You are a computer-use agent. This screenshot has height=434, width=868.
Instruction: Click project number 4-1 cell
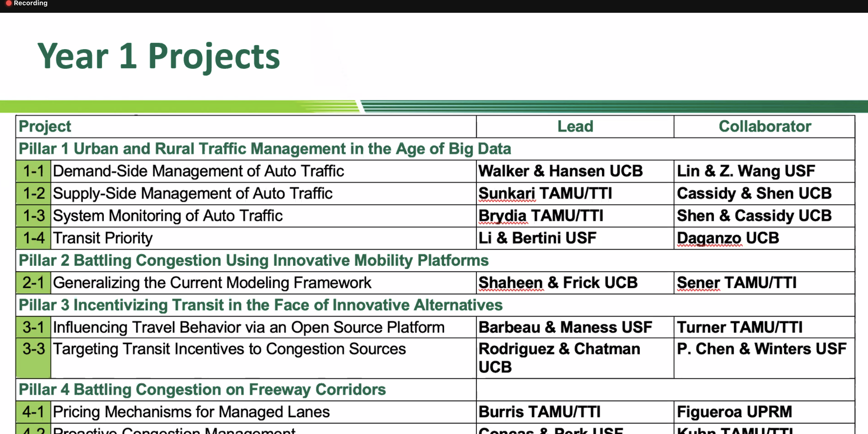(33, 412)
